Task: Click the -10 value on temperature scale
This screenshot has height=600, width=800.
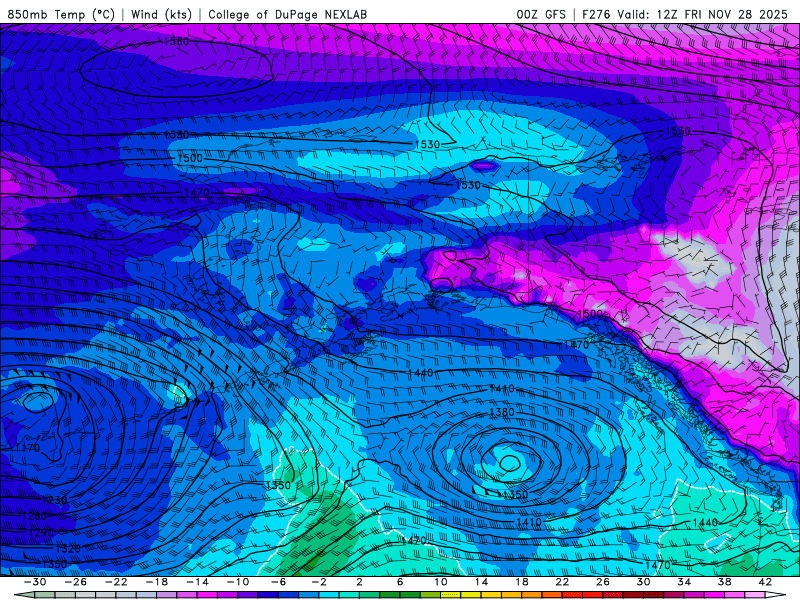Action: [x=237, y=582]
